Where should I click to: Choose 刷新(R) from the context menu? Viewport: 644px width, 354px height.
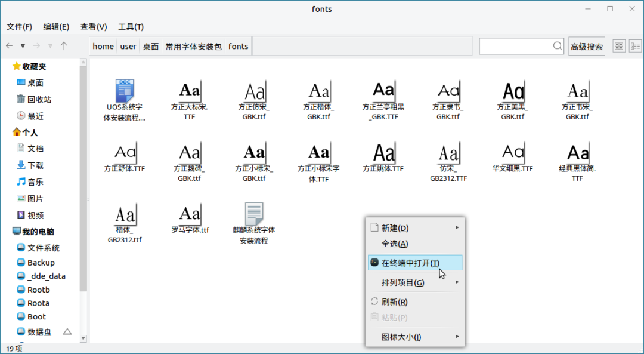pos(415,302)
